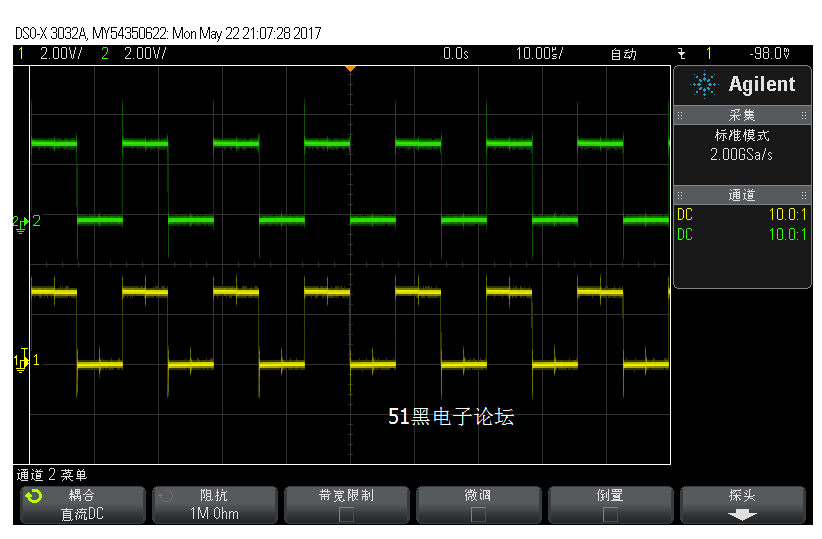
Task: Click the trigger source channel 1 indicator
Action: tap(709, 53)
